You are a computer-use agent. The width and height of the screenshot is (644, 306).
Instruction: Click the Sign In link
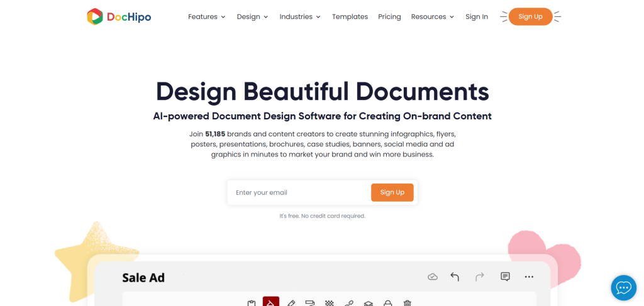point(477,17)
